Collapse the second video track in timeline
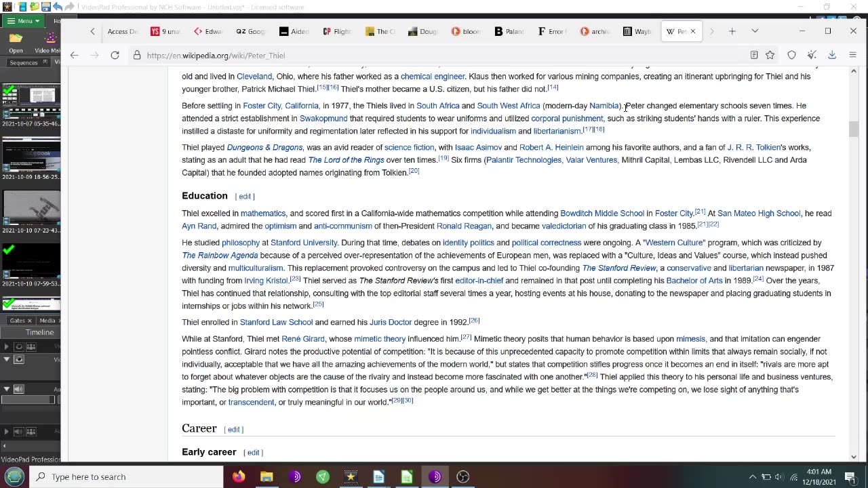This screenshot has width=868, height=488. 7,359
